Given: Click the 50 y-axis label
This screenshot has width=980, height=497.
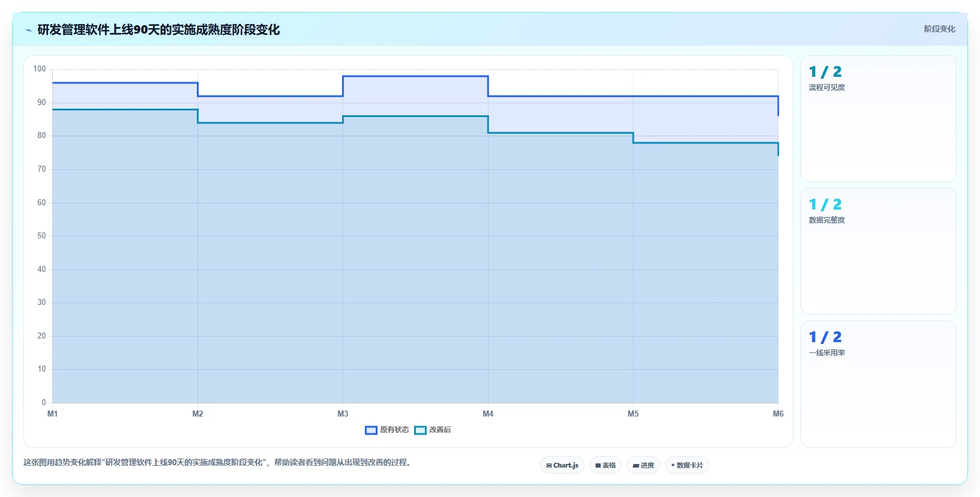Looking at the screenshot, I should pyautogui.click(x=41, y=236).
